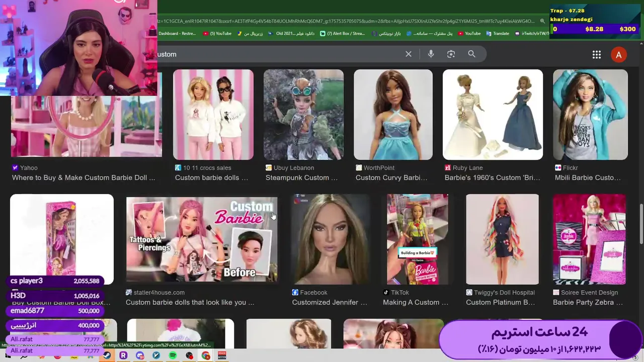Open OBS Studio from the taskbar

click(x=189, y=355)
